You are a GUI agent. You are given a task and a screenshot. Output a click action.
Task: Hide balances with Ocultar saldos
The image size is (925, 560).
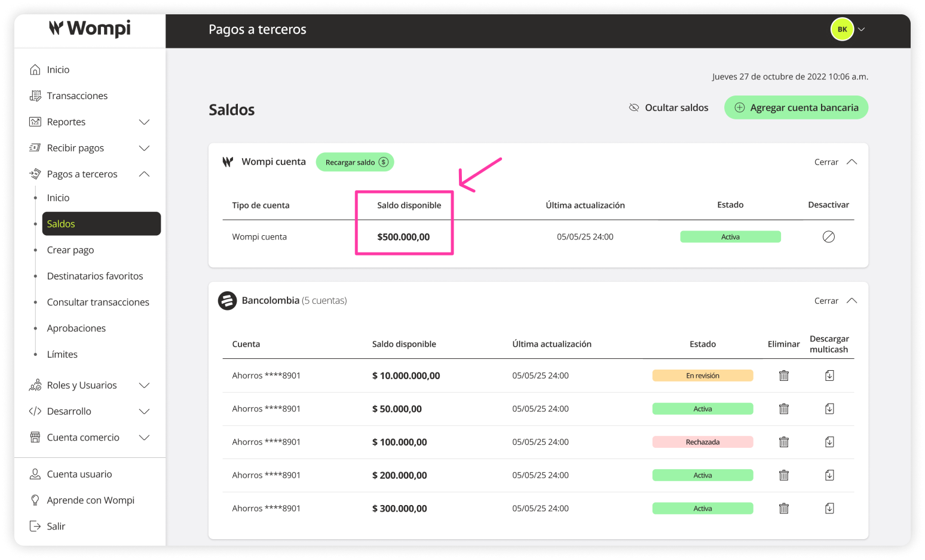tap(669, 107)
